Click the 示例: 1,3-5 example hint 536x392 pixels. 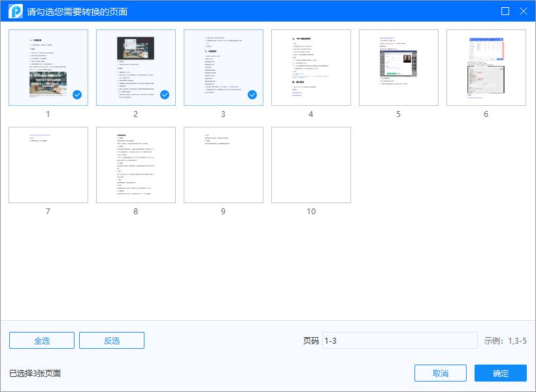tap(505, 341)
